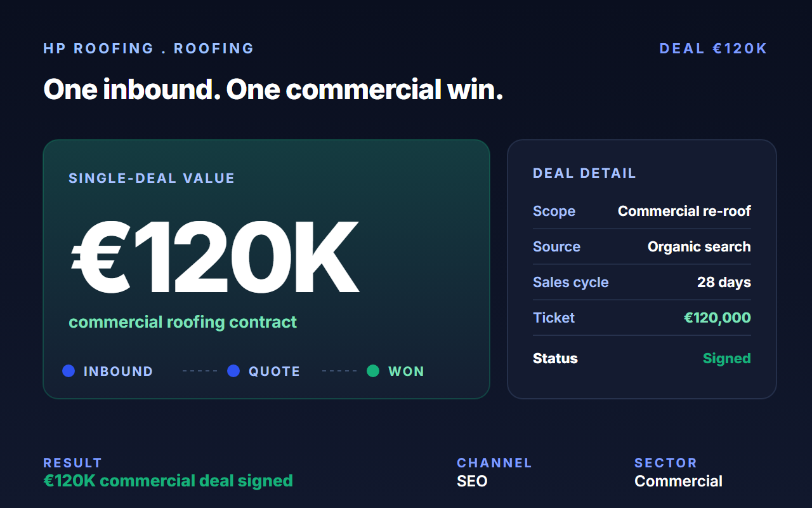Image resolution: width=812 pixels, height=508 pixels.
Task: Click the HP ROOFING . ROOFING breadcrumb
Action: click(148, 49)
